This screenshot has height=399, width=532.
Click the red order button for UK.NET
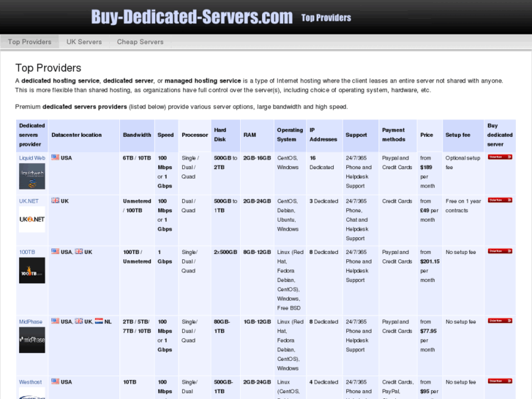pos(500,200)
